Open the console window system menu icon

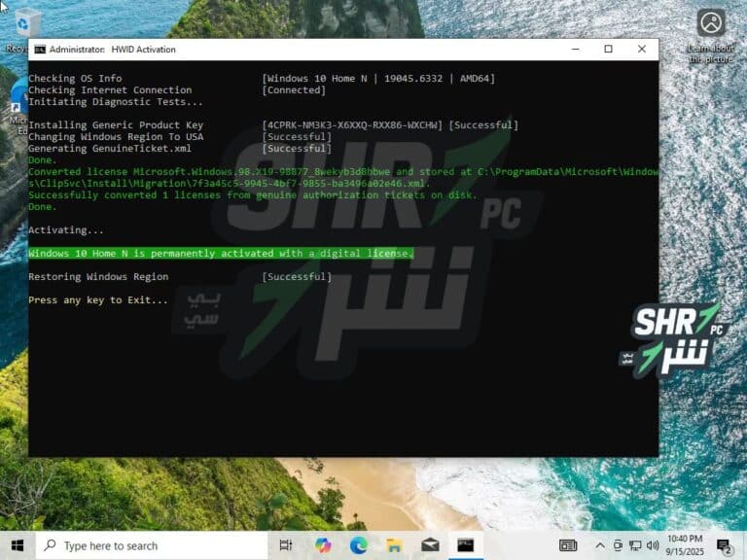(x=40, y=49)
